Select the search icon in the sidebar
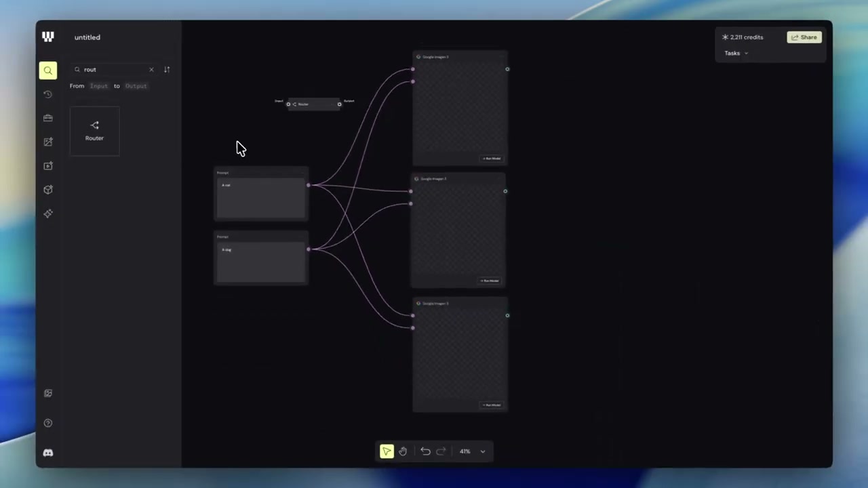 coord(47,70)
